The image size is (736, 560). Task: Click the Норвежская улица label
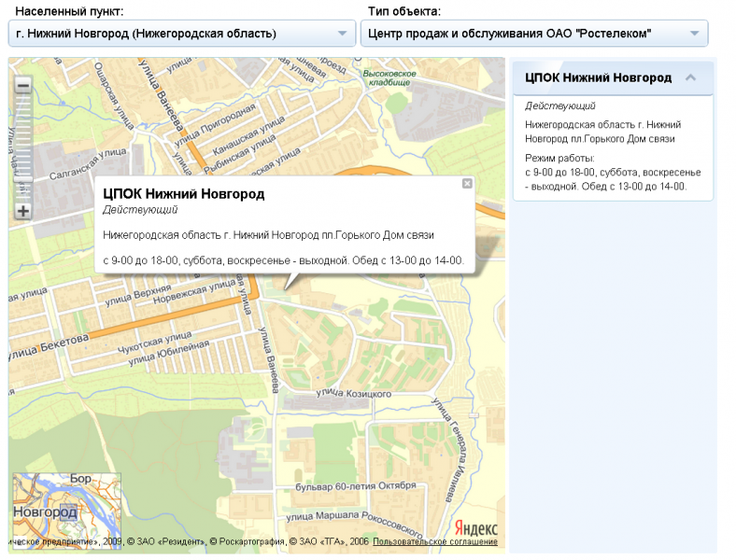coord(194,292)
